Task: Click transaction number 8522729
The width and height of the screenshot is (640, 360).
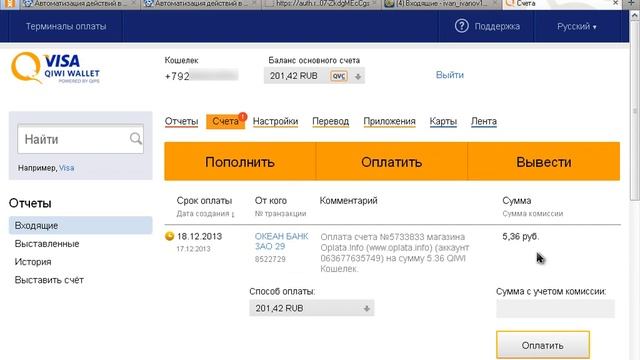Action: pos(270,259)
